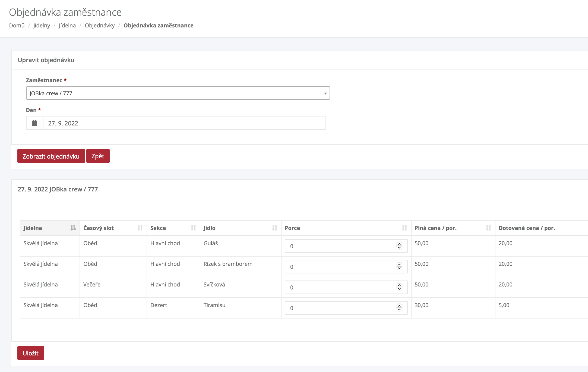Open the Zaměstnanec dropdown arrow
Screen dimensions: 588x372
(x=325, y=93)
